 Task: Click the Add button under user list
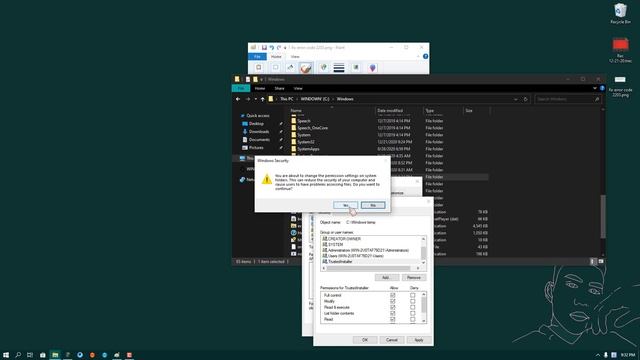tap(387, 278)
